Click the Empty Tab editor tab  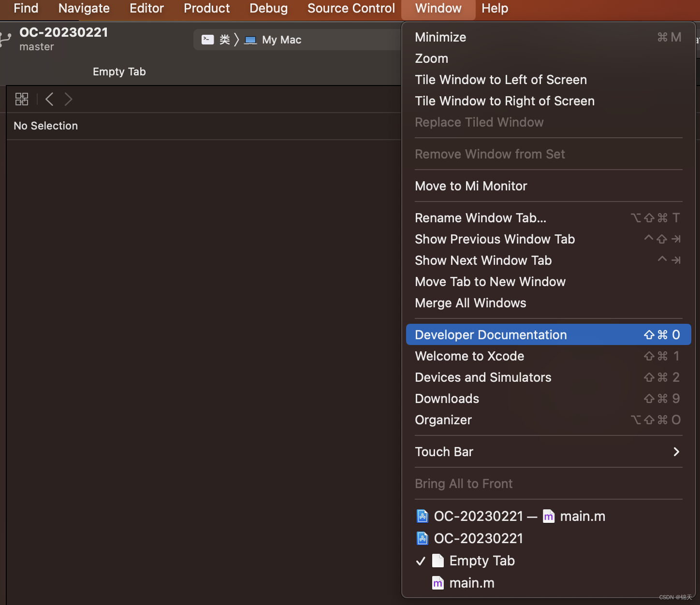point(119,72)
